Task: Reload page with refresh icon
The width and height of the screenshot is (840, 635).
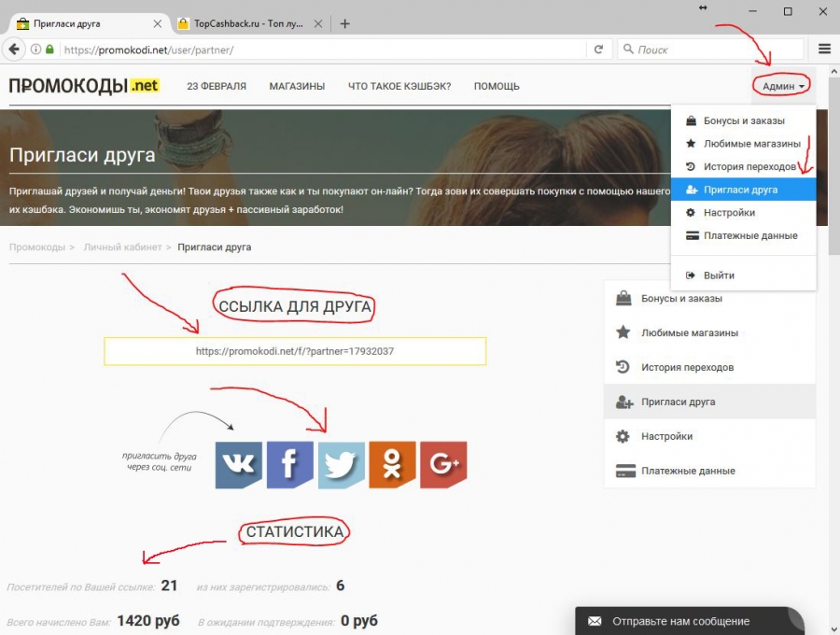Action: coord(598,49)
